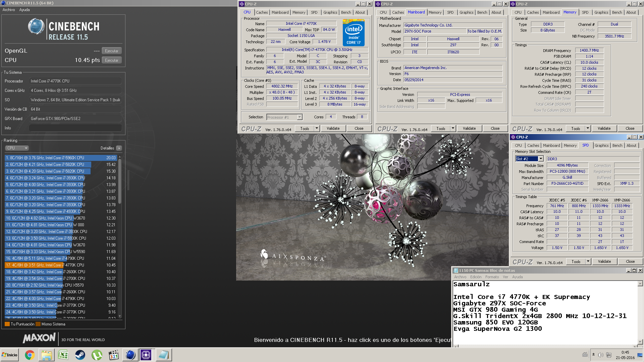Open Google Chrome from the taskbar
644x362 pixels.
click(30, 355)
